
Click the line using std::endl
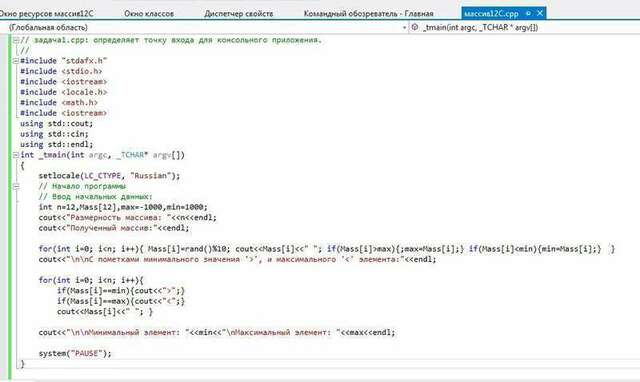[x=56, y=144]
